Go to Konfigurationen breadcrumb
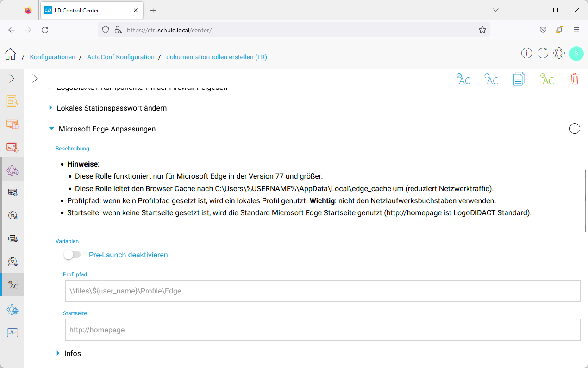The image size is (588, 368). click(x=52, y=57)
